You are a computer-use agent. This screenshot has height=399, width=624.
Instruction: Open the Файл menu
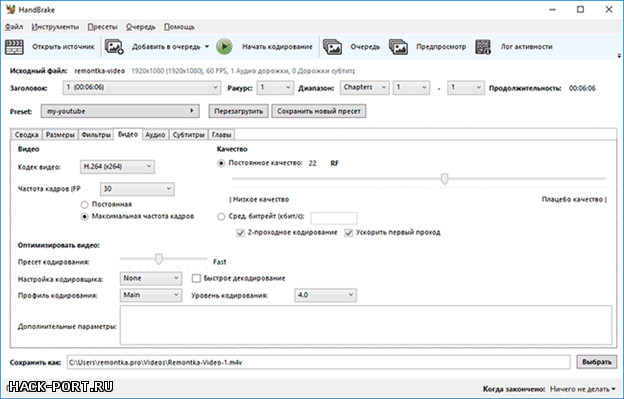(x=14, y=27)
